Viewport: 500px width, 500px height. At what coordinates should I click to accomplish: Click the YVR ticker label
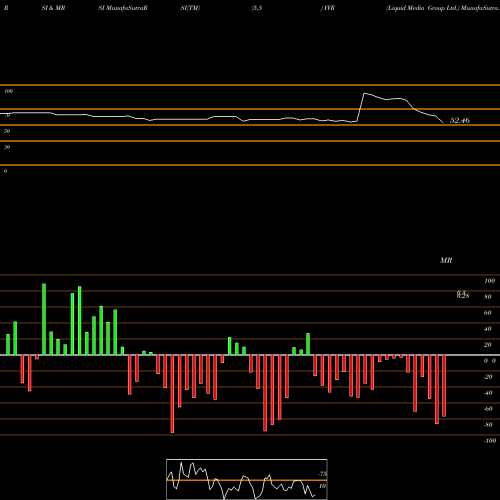point(328,8)
